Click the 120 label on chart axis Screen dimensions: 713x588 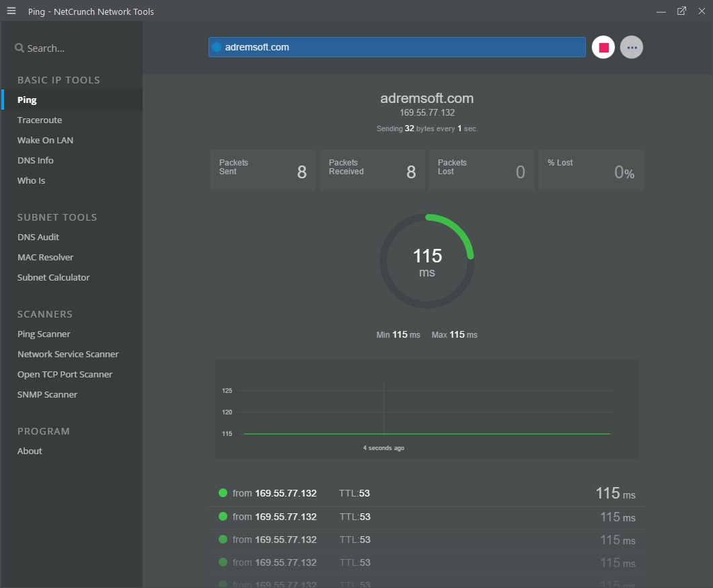(x=227, y=412)
